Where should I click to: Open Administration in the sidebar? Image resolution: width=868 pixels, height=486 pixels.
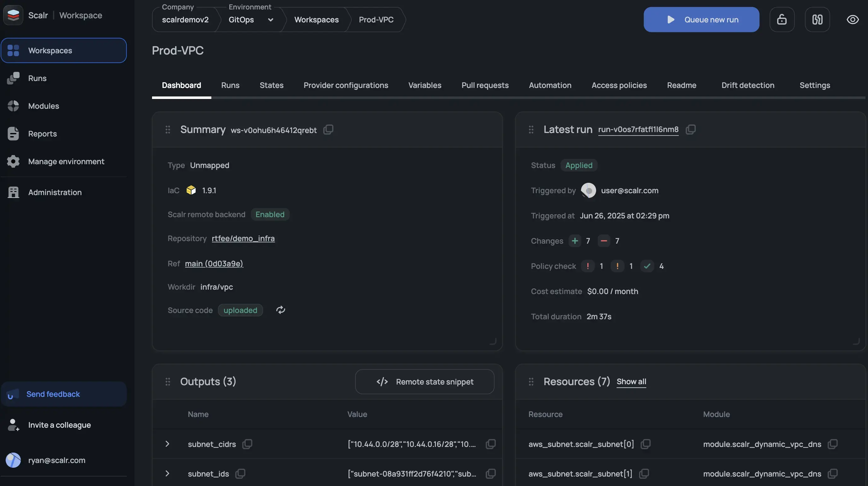tap(64, 192)
